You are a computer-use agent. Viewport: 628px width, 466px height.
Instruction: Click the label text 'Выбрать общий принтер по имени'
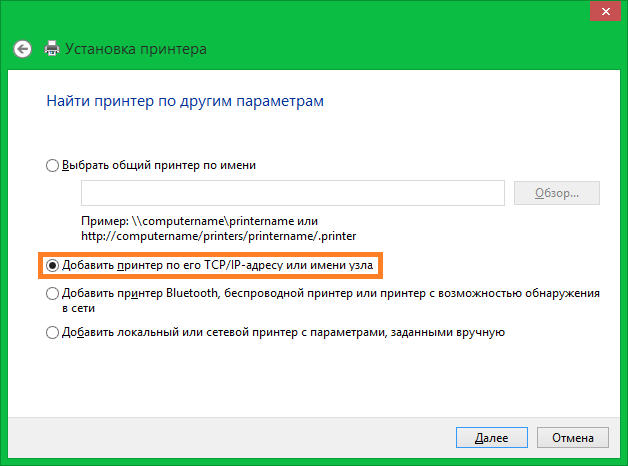[160, 165]
